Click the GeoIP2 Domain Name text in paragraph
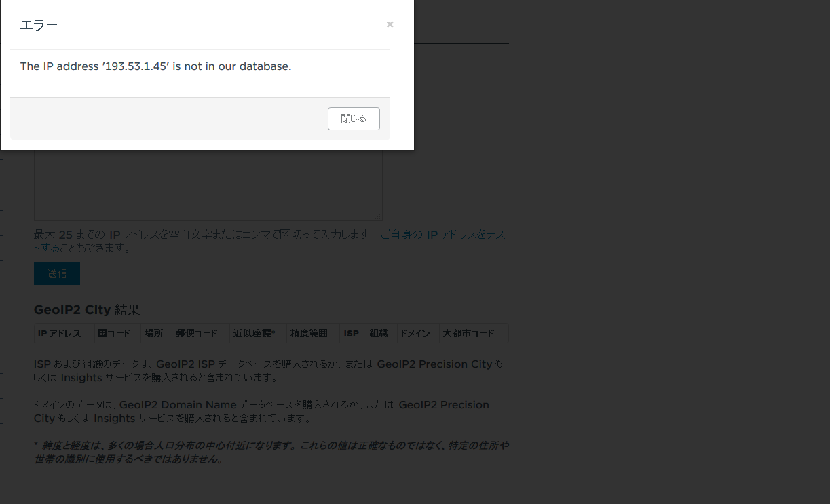The width and height of the screenshot is (830, 504). 178,405
